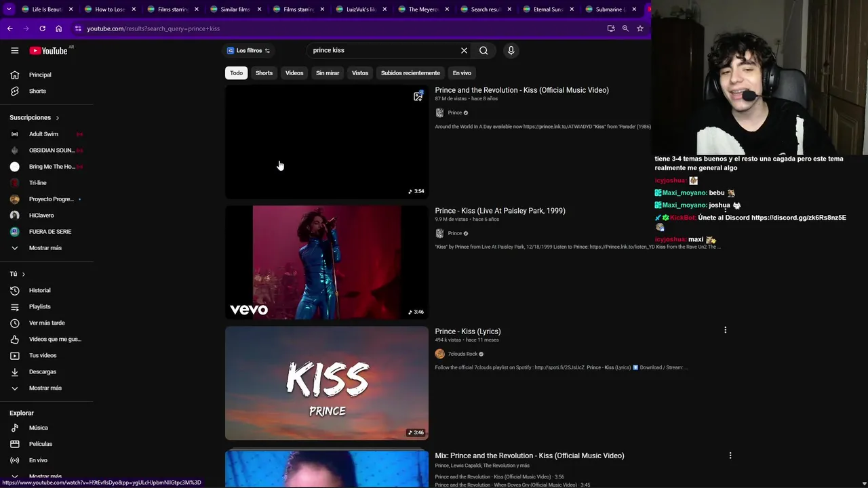Go to the YouTube home logo
This screenshot has height=488, width=868.
tap(48, 50)
